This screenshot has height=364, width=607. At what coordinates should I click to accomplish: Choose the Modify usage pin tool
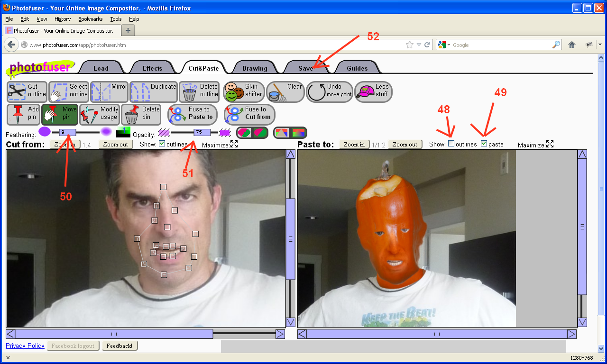(99, 114)
